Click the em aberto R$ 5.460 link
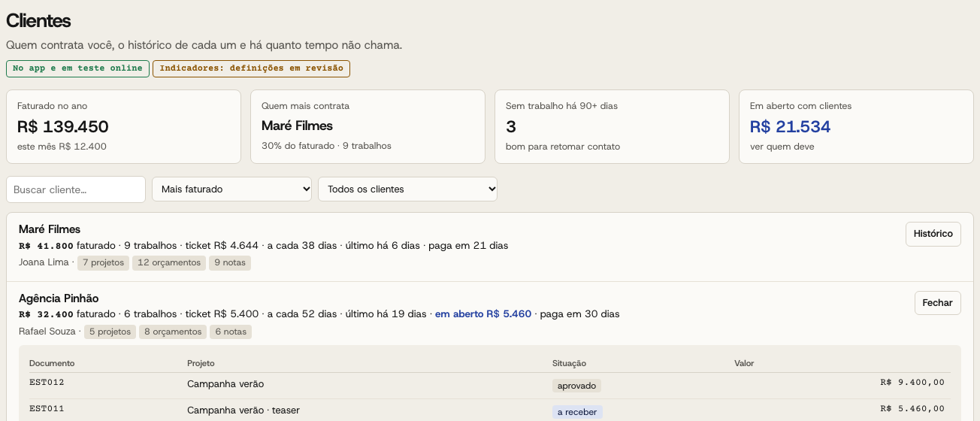This screenshot has width=980, height=421. point(483,313)
